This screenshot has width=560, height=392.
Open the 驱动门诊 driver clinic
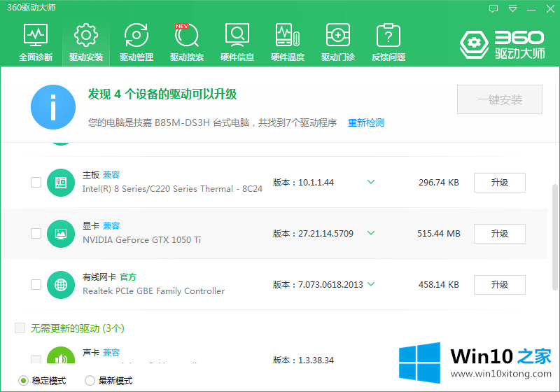click(338, 42)
